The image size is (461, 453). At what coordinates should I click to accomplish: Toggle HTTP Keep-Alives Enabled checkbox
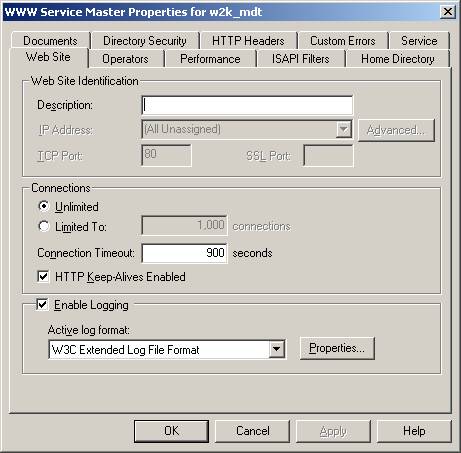(x=43, y=276)
